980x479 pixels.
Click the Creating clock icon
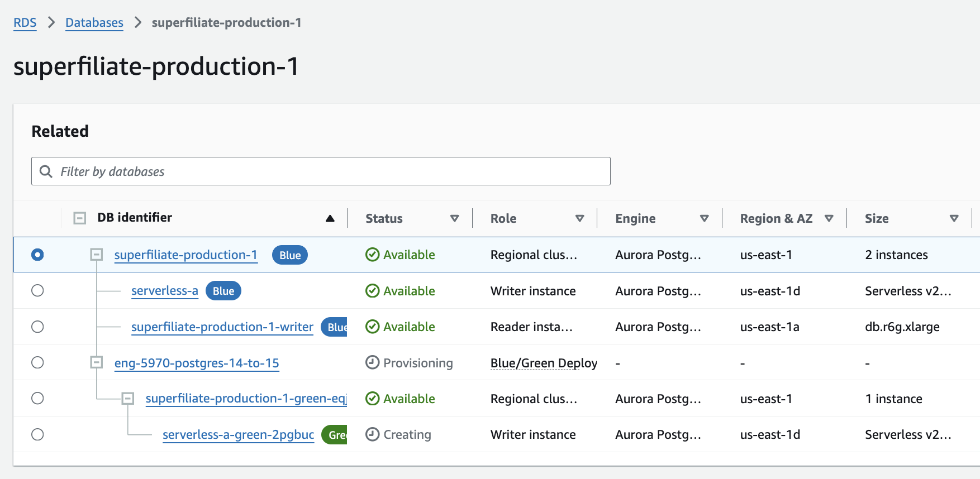coord(373,434)
